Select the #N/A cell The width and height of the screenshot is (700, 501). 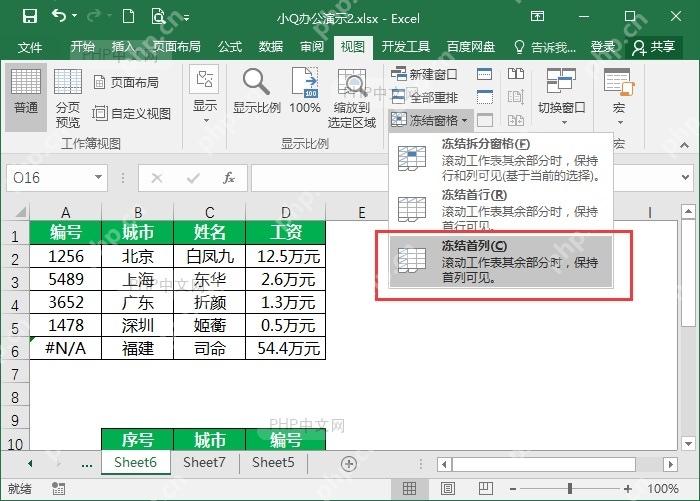66,348
